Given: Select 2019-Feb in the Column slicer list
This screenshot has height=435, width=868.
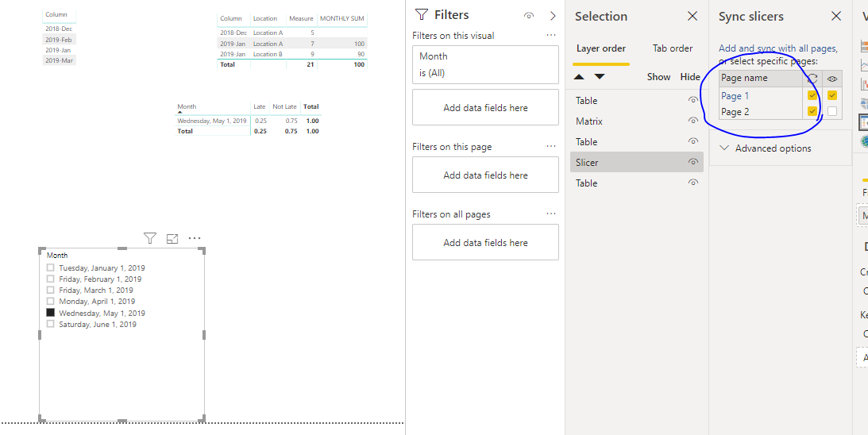Looking at the screenshot, I should coord(60,40).
